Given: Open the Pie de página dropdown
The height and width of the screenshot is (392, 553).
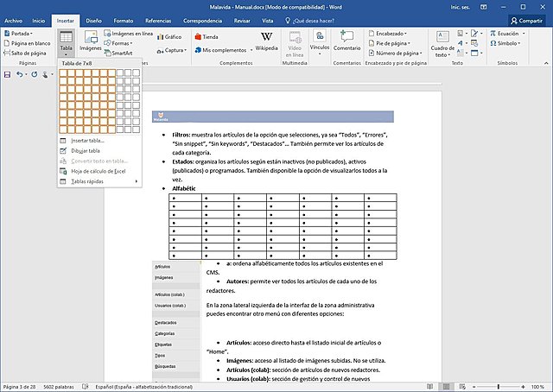Looking at the screenshot, I should click(390, 43).
